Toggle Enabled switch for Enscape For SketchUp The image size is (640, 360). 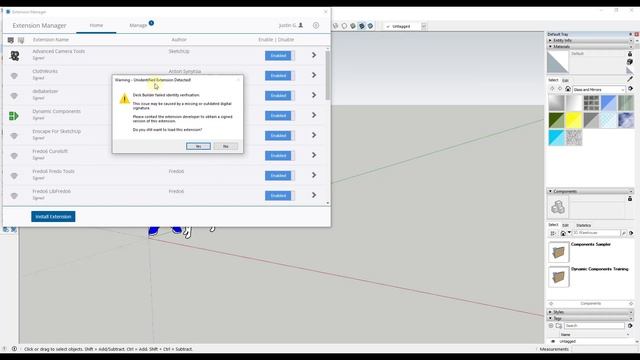tap(280, 136)
